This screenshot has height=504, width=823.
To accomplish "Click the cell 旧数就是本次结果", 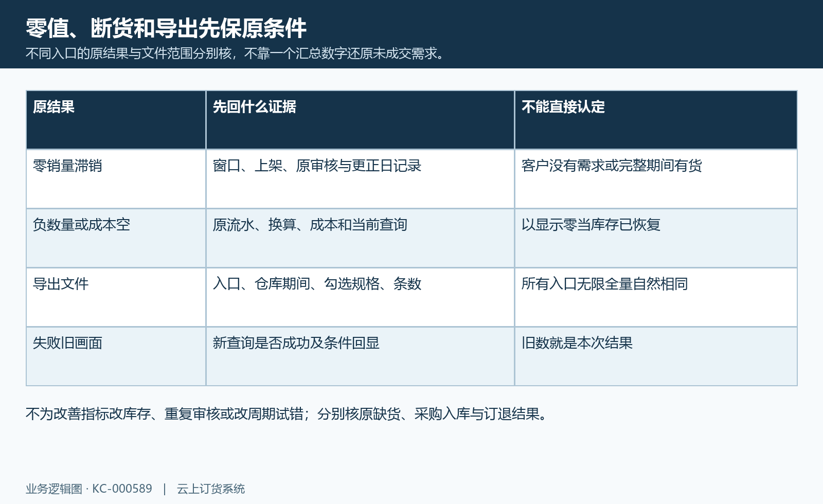I will pos(656,356).
